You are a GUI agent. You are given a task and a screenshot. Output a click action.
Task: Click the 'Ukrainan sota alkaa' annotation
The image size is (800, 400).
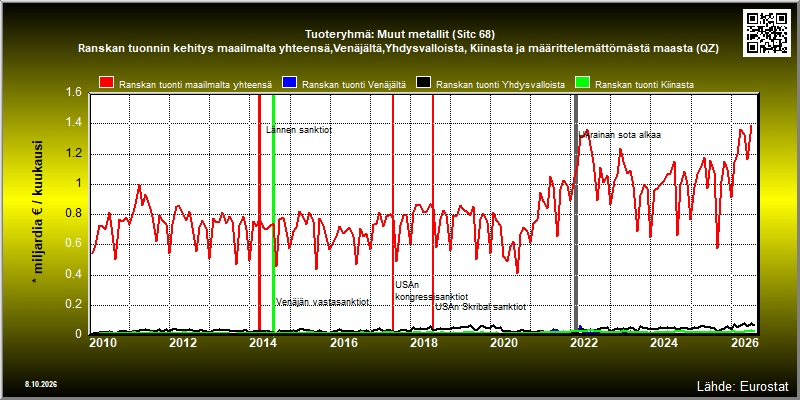(619, 135)
